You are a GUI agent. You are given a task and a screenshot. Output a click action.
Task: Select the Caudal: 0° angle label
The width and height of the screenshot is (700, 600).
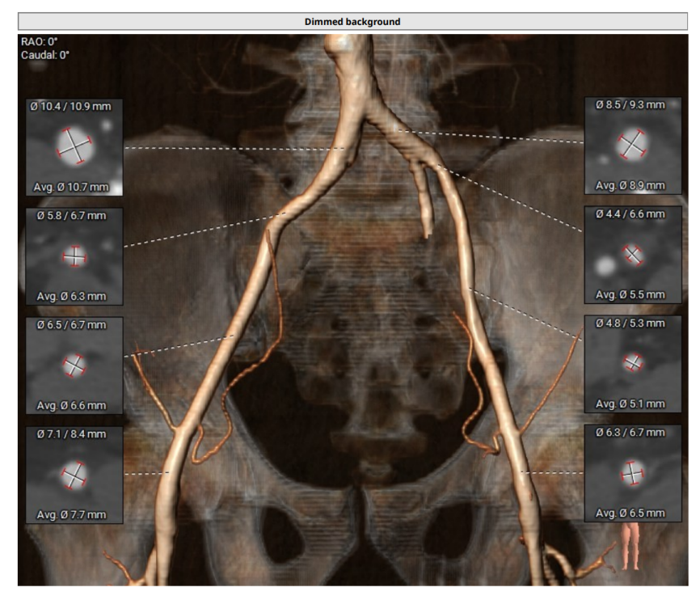44,55
